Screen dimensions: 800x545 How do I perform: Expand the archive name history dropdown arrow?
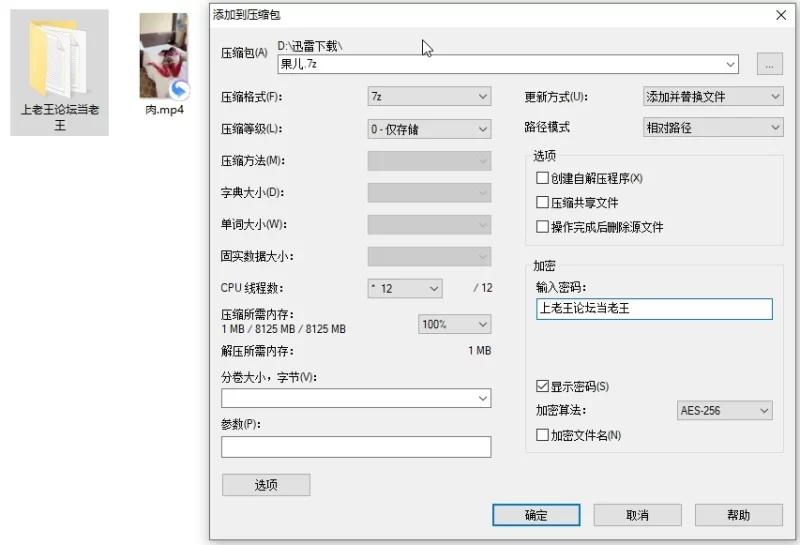pyautogui.click(x=730, y=64)
